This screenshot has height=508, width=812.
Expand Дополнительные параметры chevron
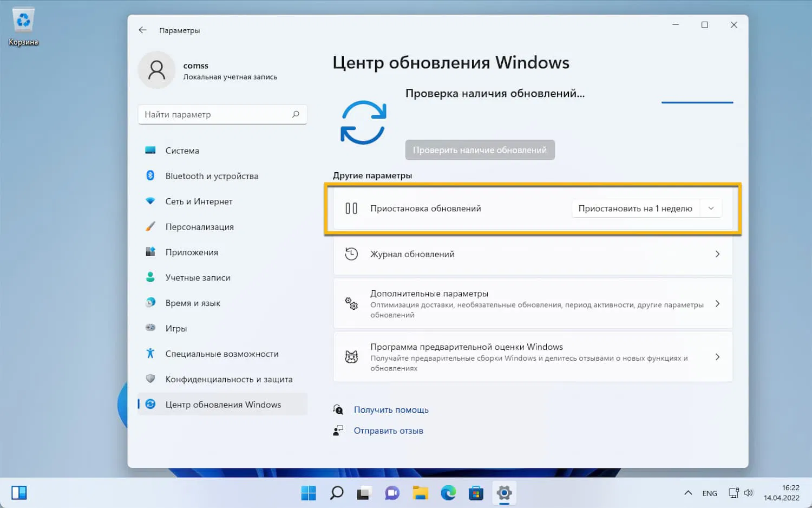click(717, 303)
